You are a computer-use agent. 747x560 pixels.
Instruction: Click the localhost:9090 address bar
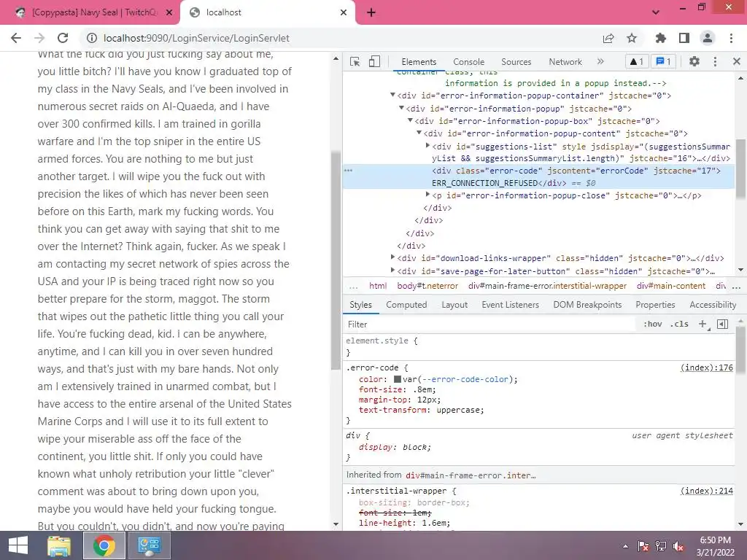[x=196, y=38]
